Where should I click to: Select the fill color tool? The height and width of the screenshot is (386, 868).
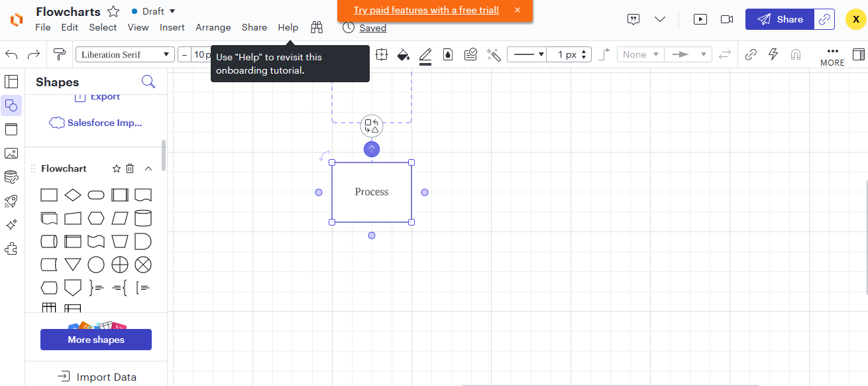click(x=404, y=54)
